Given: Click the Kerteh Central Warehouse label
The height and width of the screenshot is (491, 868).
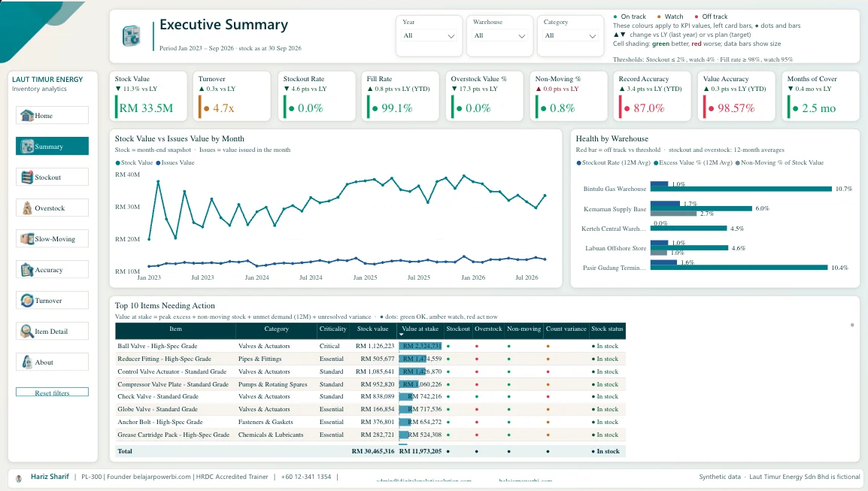Looking at the screenshot, I should [x=614, y=229].
